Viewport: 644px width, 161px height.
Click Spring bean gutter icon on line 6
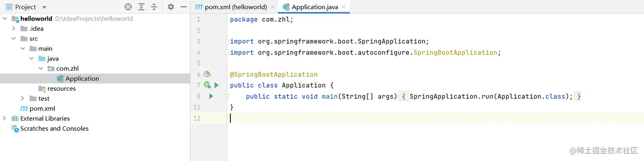click(x=207, y=74)
